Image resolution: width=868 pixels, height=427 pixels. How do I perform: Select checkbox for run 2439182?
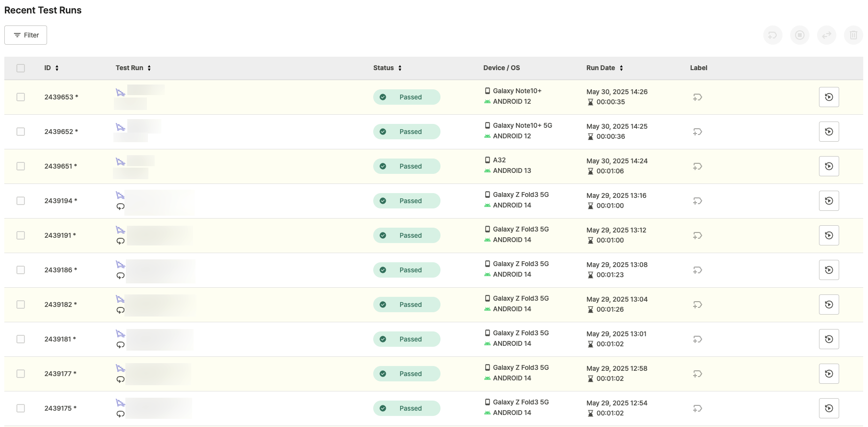click(21, 305)
